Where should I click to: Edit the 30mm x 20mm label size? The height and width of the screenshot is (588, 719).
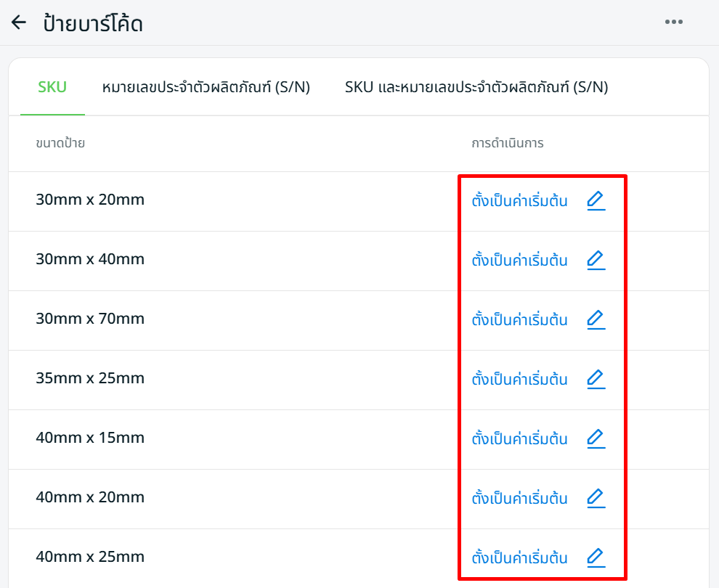596,200
